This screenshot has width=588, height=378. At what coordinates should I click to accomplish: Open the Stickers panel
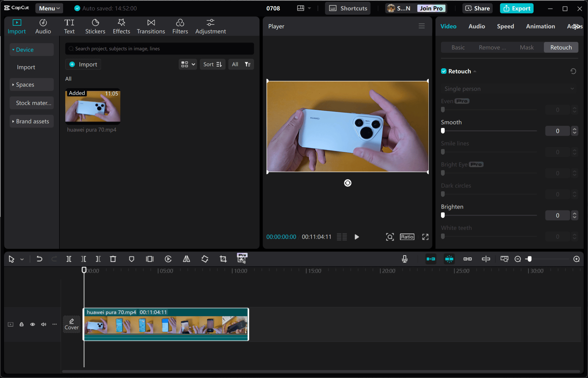tap(95, 26)
